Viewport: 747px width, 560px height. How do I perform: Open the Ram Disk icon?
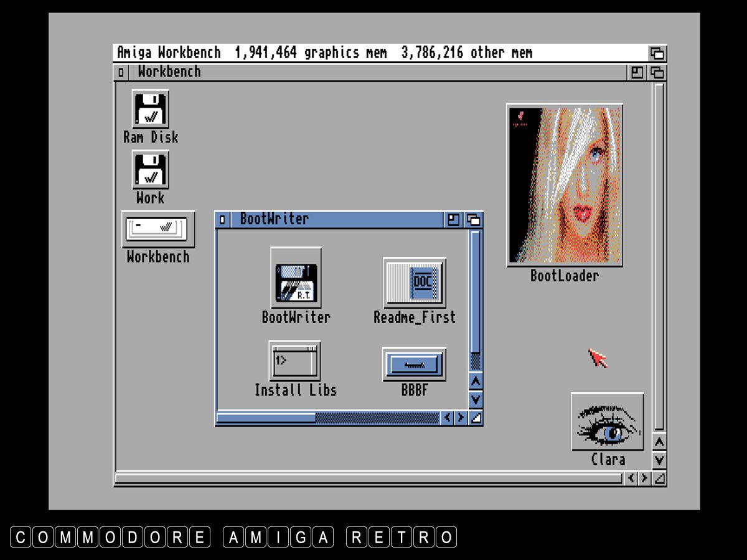click(x=150, y=109)
